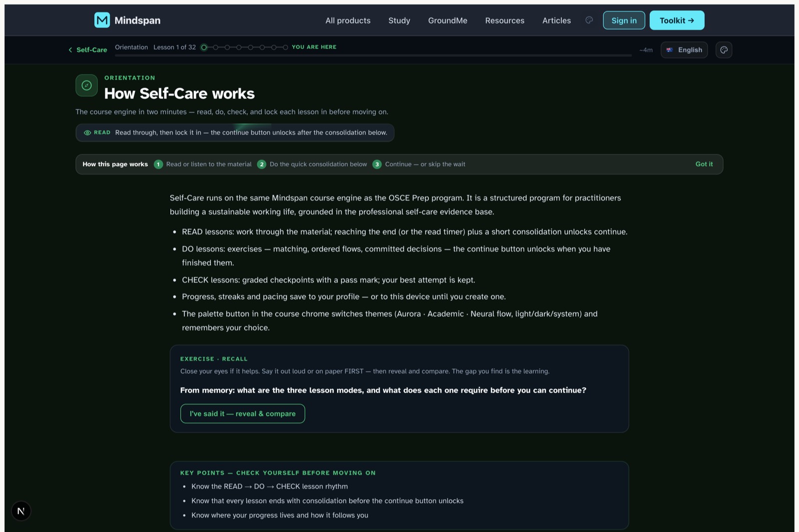Click Know the READ → DO → CHECK lesson rhythm
This screenshot has height=532, width=799.
pos(270,487)
